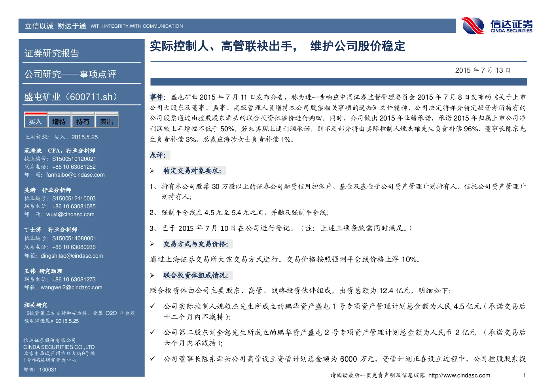The image size is (555, 392).
Task: Click phone number +86 10 63080936
Action: coord(74,247)
